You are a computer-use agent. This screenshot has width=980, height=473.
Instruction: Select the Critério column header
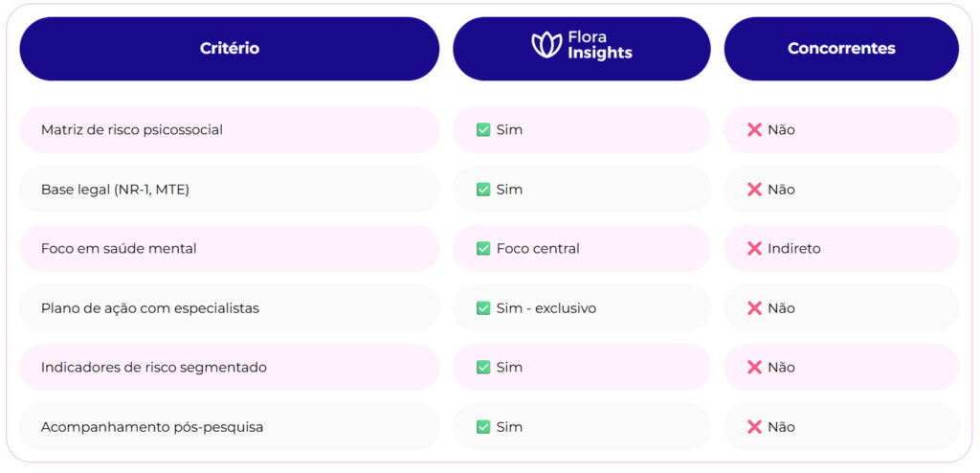229,48
